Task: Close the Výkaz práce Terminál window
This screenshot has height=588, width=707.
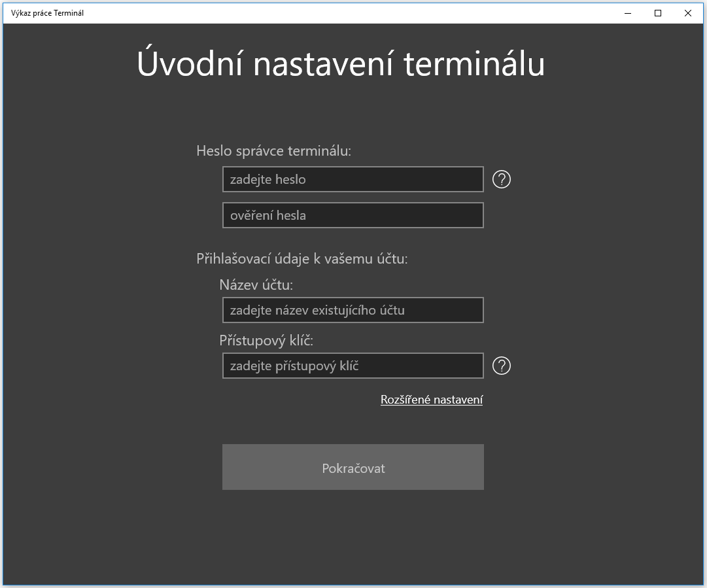Action: point(687,13)
